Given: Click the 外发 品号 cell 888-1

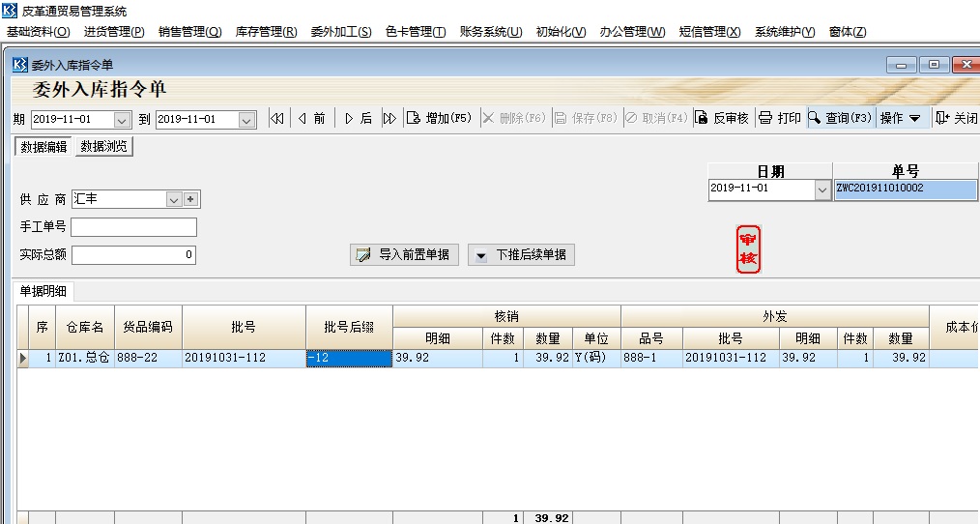Looking at the screenshot, I should point(651,359).
